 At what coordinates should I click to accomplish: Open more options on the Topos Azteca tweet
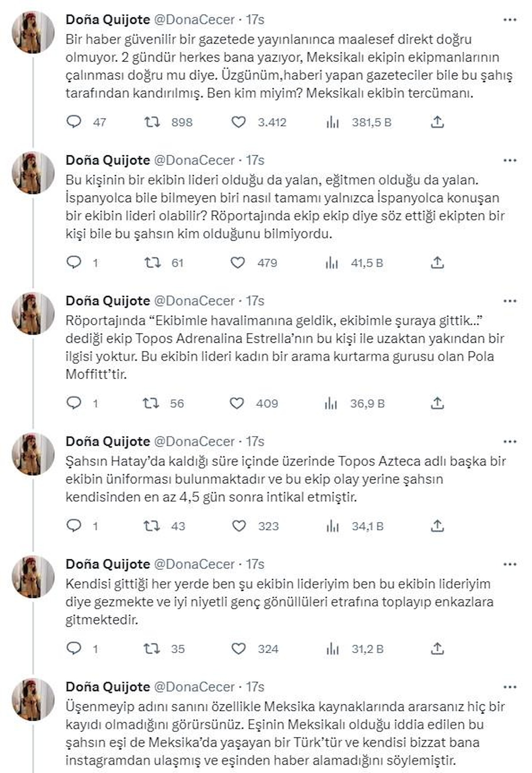pyautogui.click(x=510, y=442)
